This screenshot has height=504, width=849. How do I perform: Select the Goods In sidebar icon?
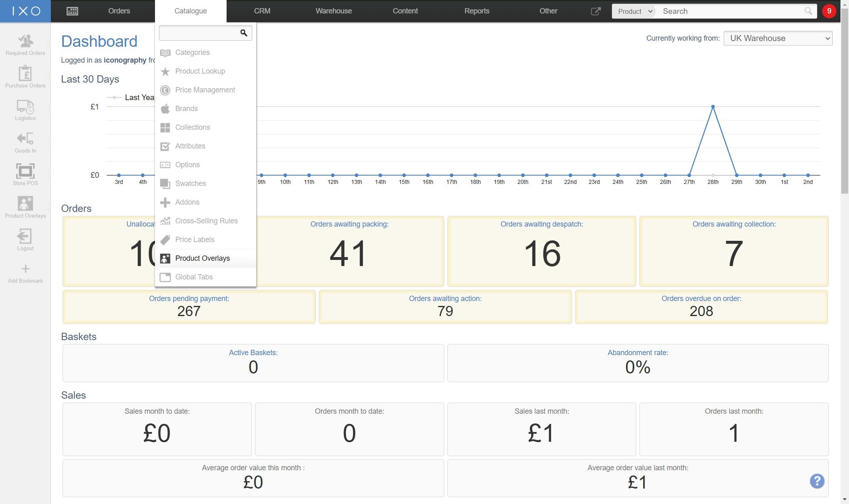(25, 142)
